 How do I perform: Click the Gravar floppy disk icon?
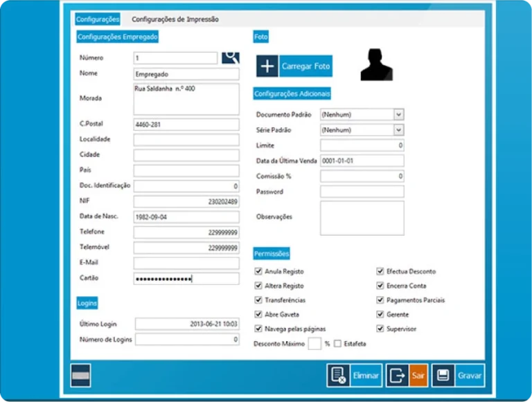443,376
